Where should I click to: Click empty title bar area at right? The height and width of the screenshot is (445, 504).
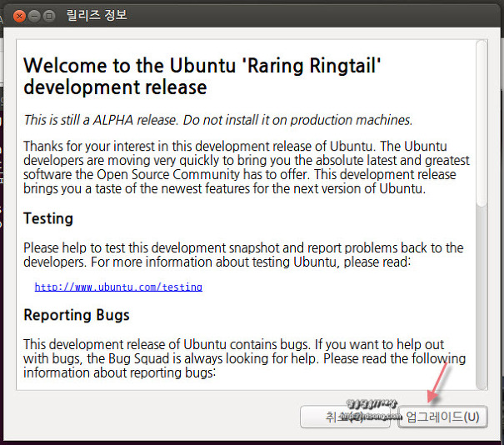click(x=333, y=16)
